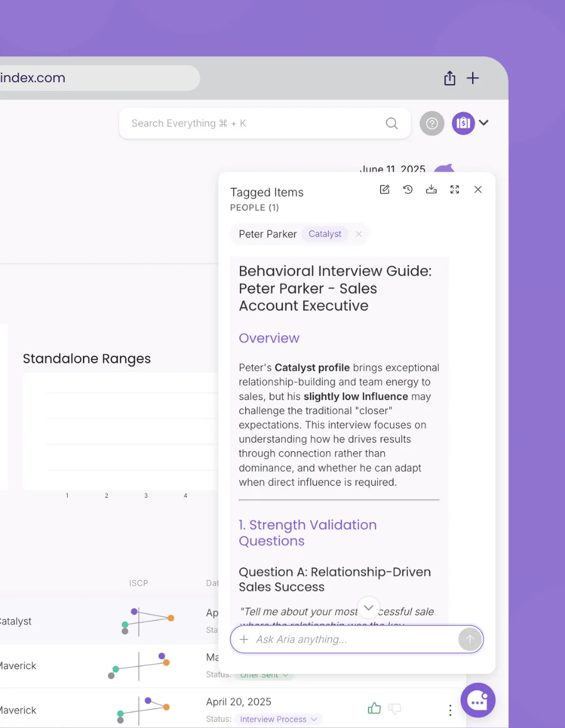This screenshot has height=728, width=565.
Task: Click the Catalyst badge on Peter Parker
Action: 325,234
